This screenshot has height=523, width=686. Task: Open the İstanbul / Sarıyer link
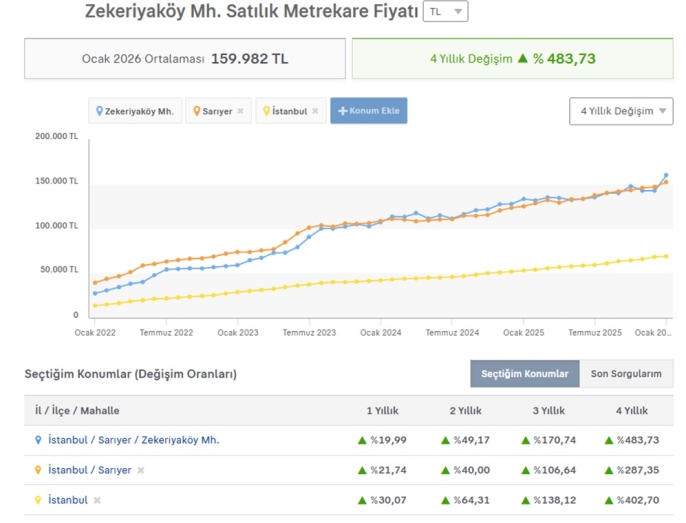point(90,470)
